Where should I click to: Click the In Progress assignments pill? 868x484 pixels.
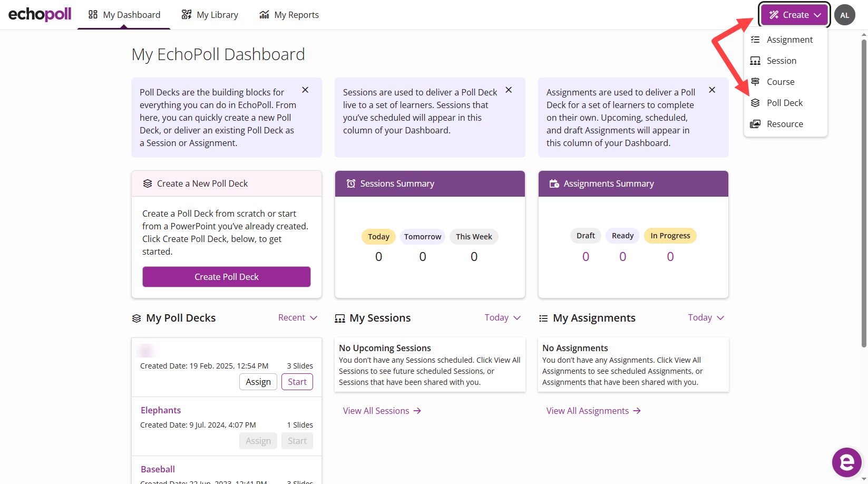[670, 236]
